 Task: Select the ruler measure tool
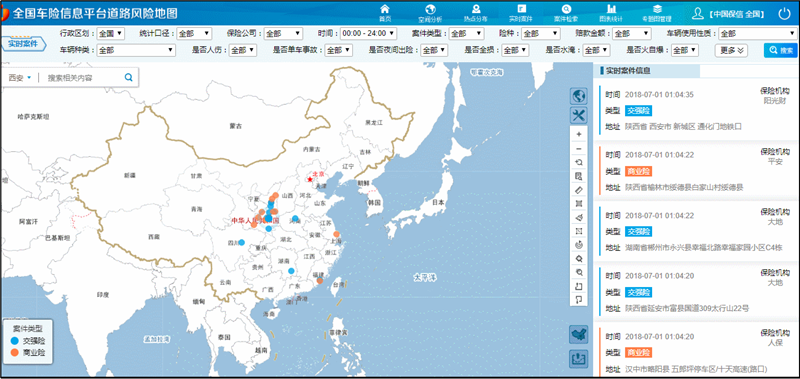tap(578, 190)
